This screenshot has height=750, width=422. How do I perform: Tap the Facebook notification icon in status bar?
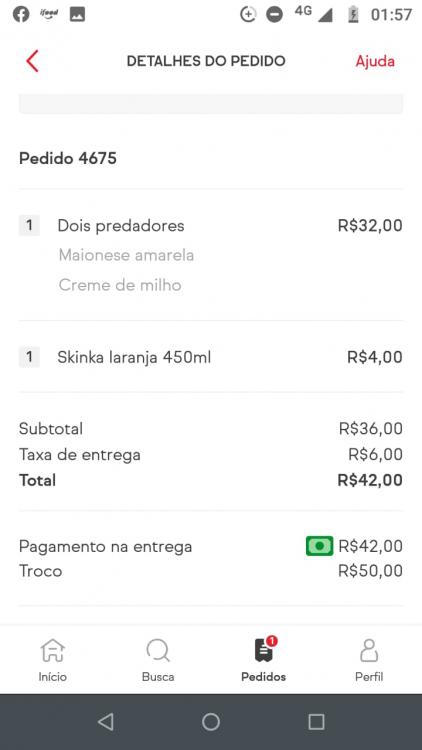coord(21,14)
